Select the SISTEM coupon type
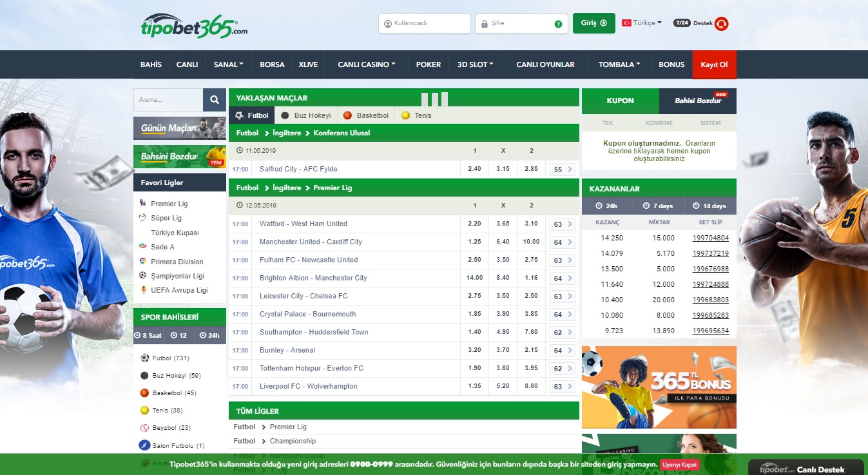Image resolution: width=868 pixels, height=475 pixels. (711, 123)
